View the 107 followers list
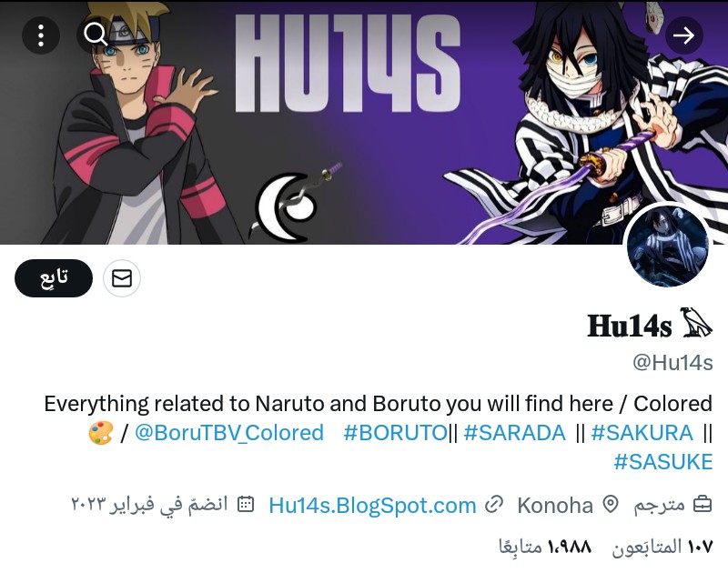This screenshot has width=728, height=583. click(x=662, y=547)
